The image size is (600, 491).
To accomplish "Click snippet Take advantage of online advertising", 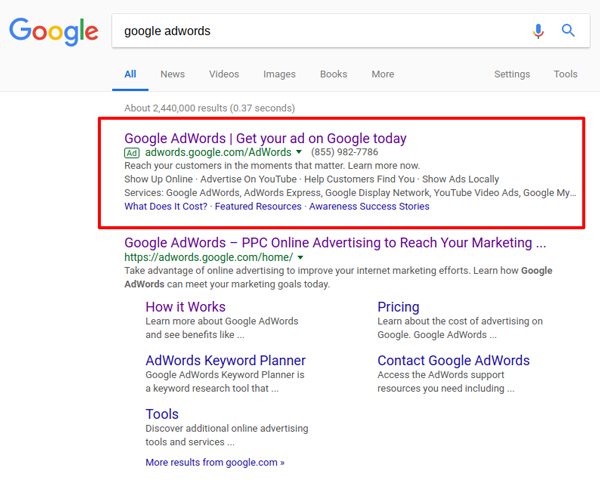I will pyautogui.click(x=338, y=277).
